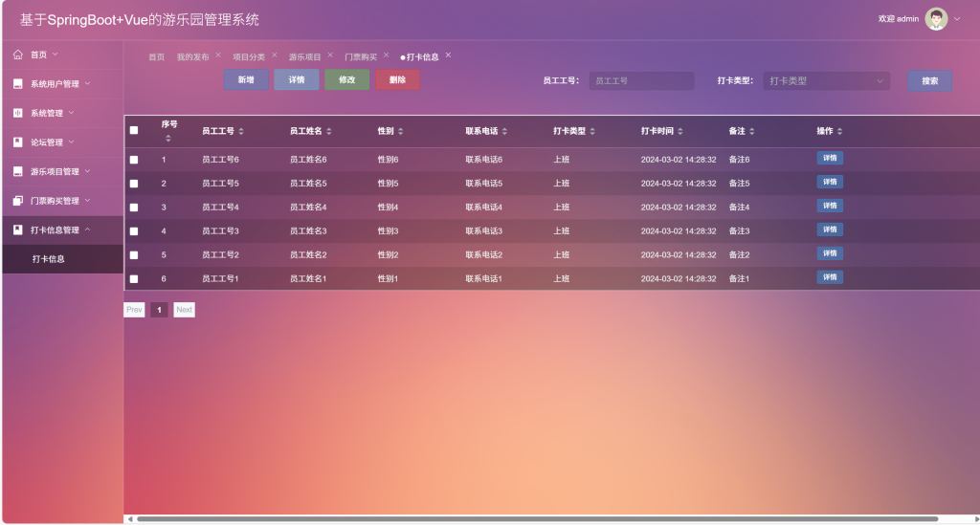The height and width of the screenshot is (525, 980).
Task: Expand the 系统管理 menu
Action: pos(71,113)
